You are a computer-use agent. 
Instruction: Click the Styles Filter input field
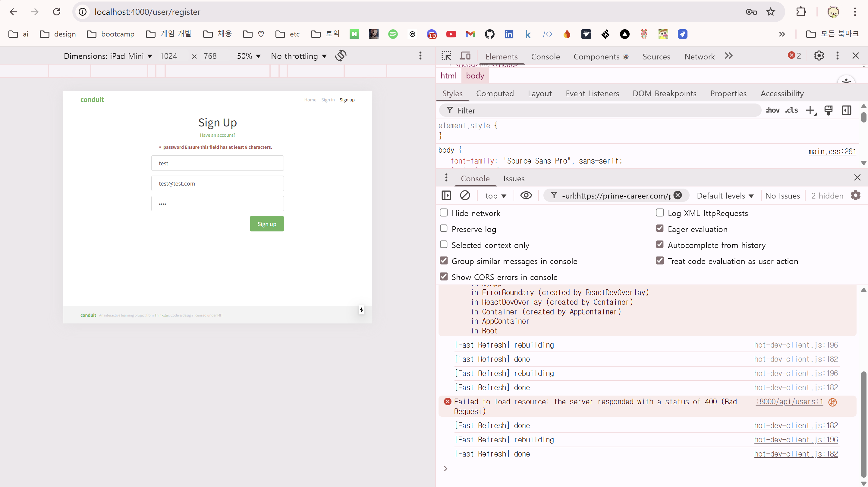[600, 110]
